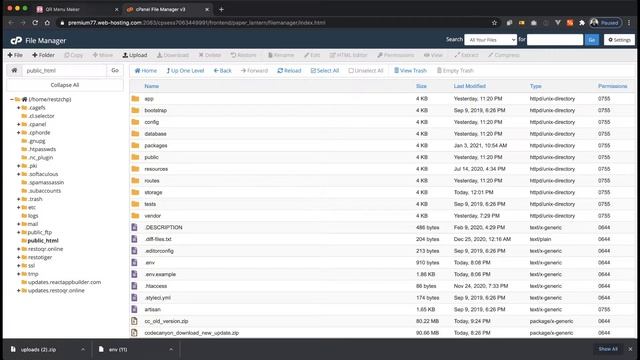Click the Go button next to path
Screen dimensions: 640x360
tap(115, 71)
